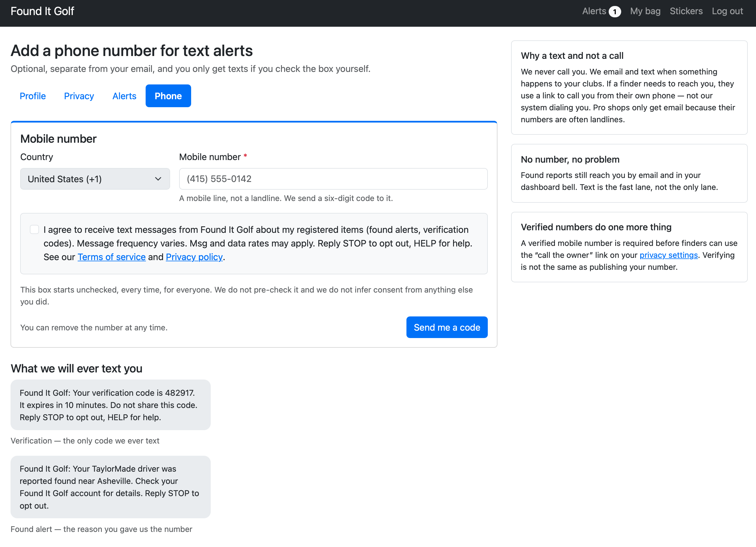Switch to the Alerts settings tab
This screenshot has height=547, width=756.
(124, 96)
